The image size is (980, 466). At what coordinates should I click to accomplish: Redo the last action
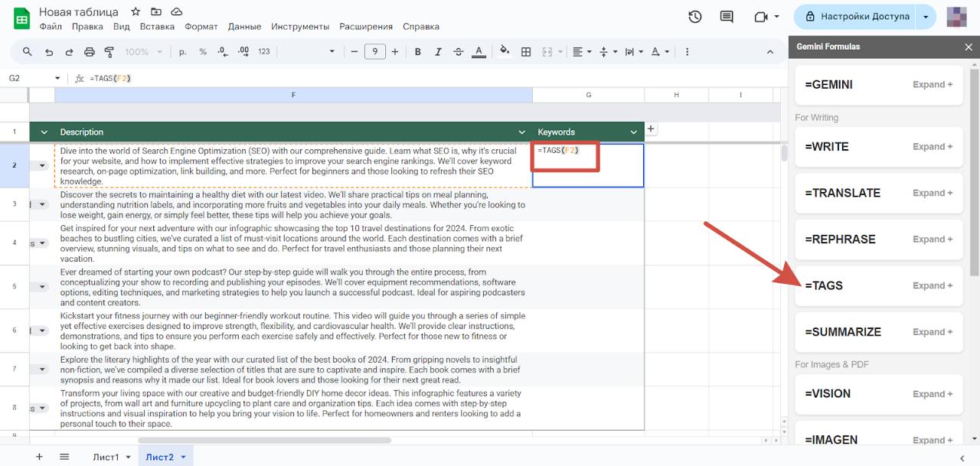[69, 52]
